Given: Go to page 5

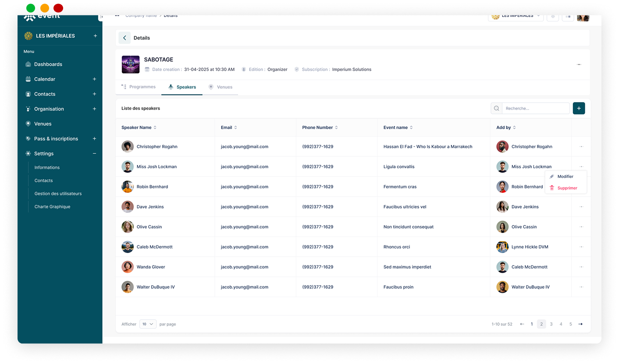Looking at the screenshot, I should point(570,325).
